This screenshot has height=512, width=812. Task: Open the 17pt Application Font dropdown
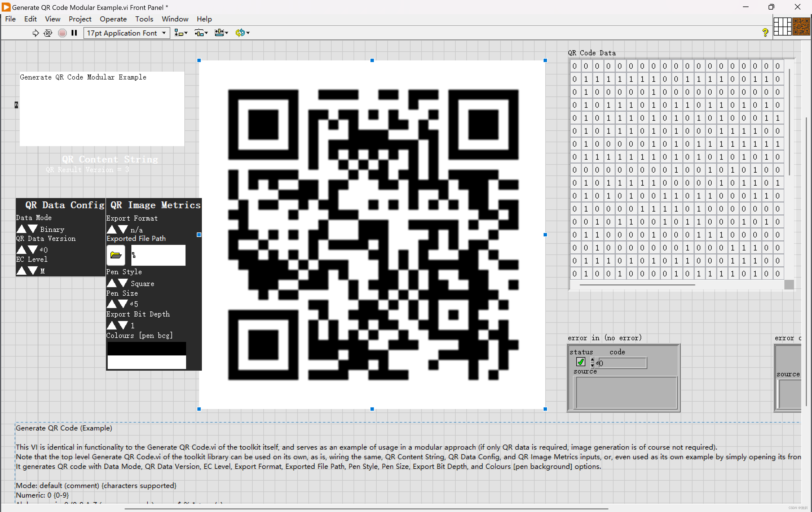(127, 33)
